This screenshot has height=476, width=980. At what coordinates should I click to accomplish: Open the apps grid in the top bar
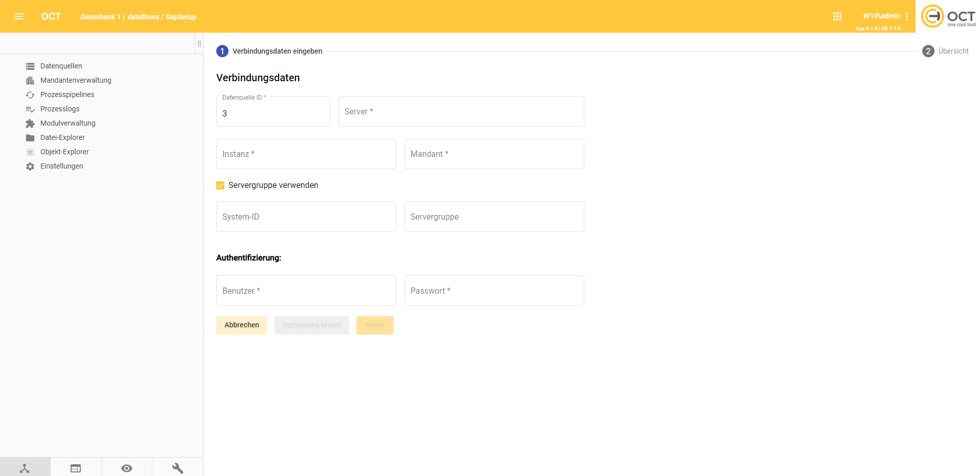pyautogui.click(x=837, y=16)
